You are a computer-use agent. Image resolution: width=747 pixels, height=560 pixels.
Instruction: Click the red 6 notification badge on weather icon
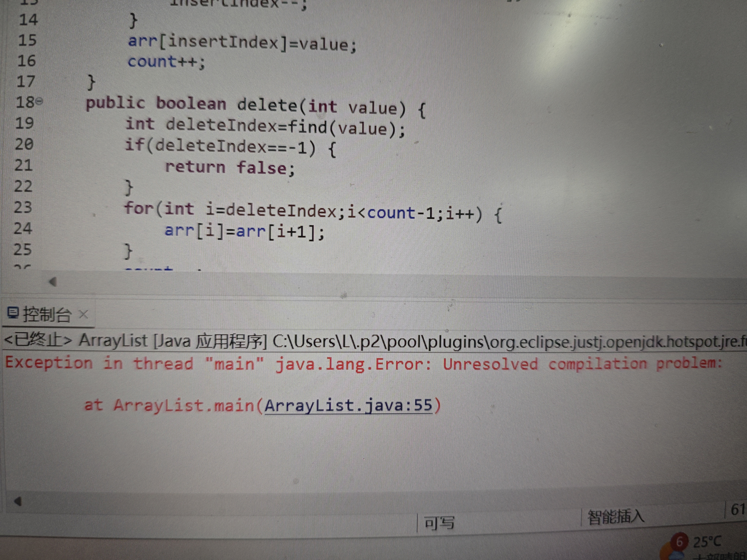680,541
